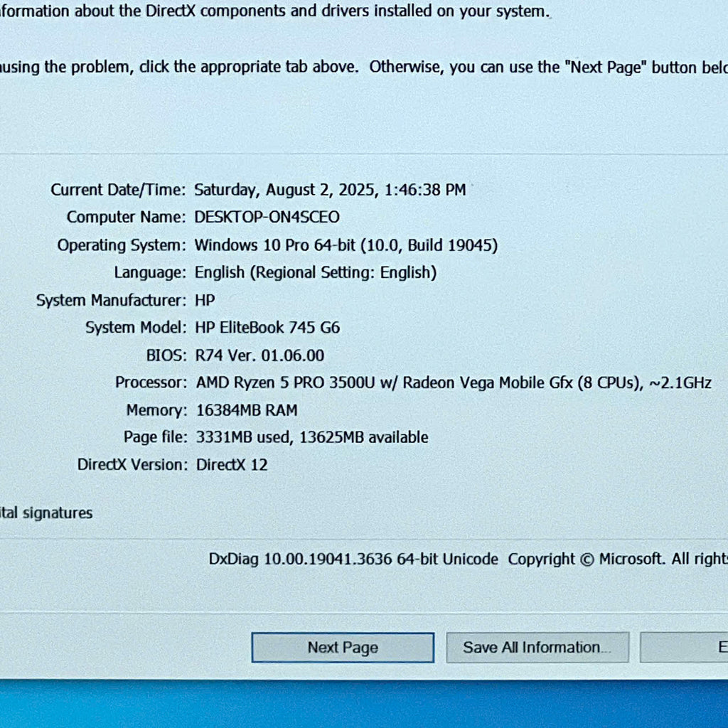Click the 'DirectX 12' version value
728x728 pixels.
tap(232, 465)
